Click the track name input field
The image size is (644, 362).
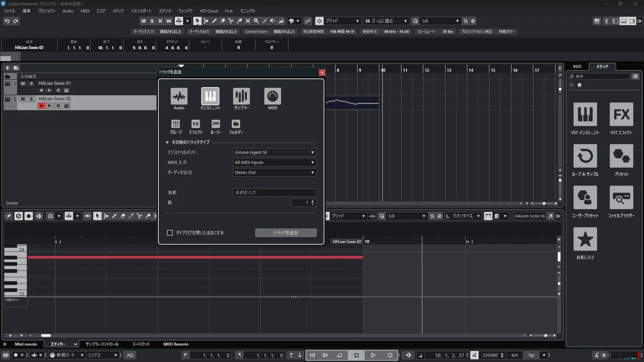click(274, 193)
